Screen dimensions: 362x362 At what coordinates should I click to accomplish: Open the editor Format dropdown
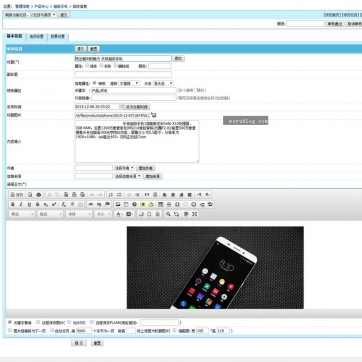(50, 214)
